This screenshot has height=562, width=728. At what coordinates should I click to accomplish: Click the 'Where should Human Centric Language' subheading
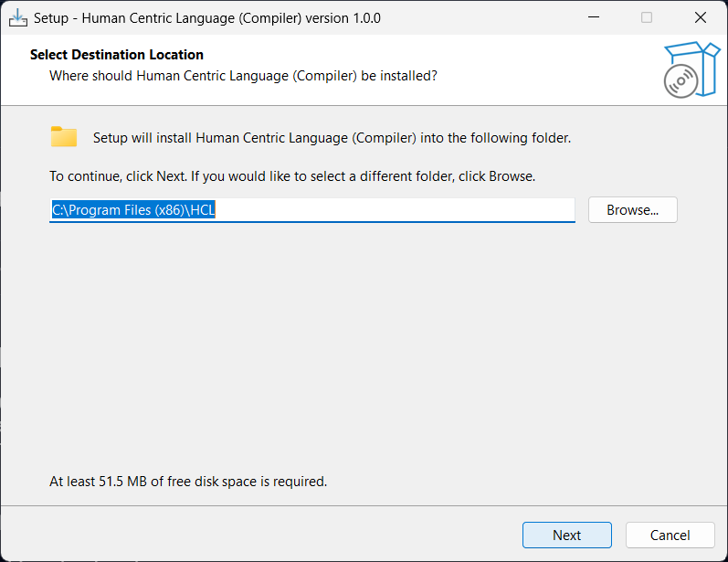[x=243, y=75]
